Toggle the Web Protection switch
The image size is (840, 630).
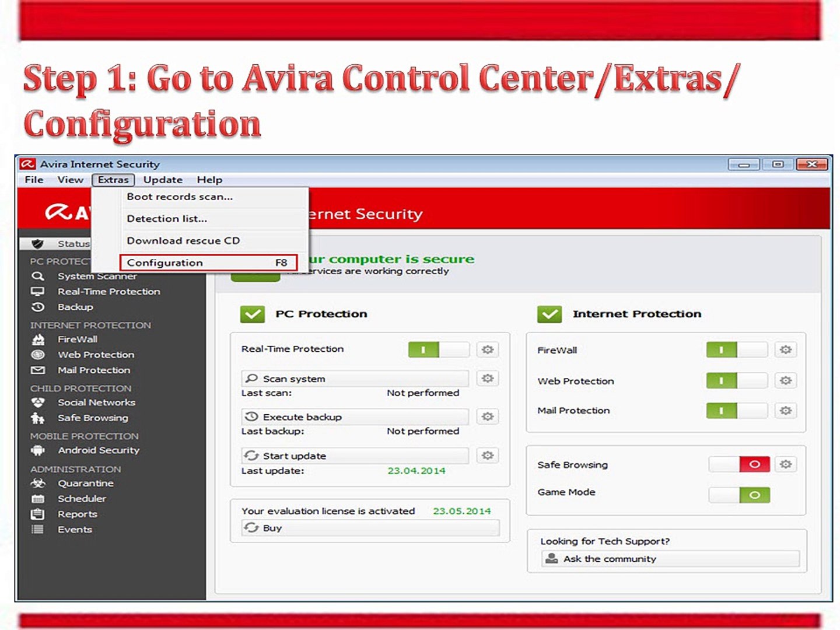pyautogui.click(x=737, y=380)
